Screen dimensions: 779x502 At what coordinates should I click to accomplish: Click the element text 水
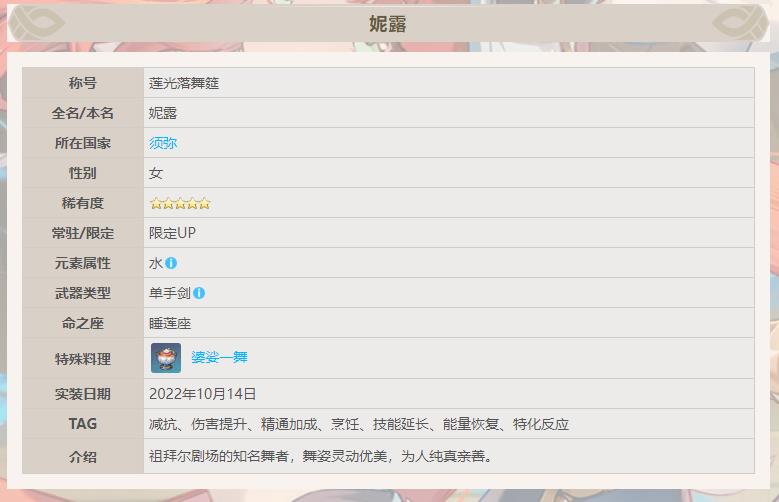coord(156,263)
